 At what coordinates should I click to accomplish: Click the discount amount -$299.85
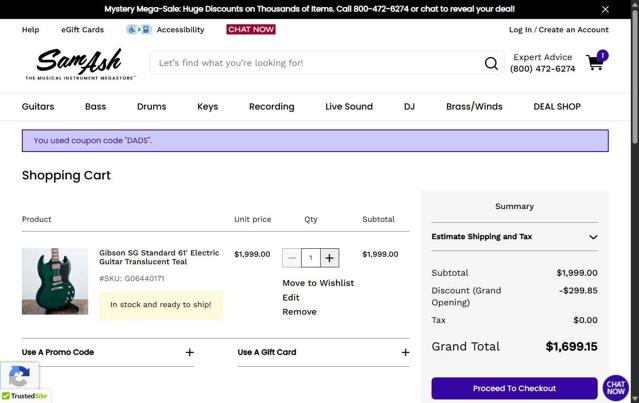(x=578, y=291)
